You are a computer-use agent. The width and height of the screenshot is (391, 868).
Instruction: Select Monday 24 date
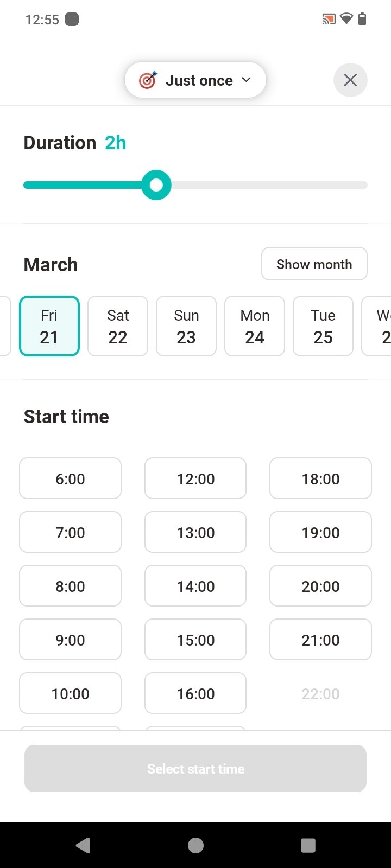click(255, 326)
